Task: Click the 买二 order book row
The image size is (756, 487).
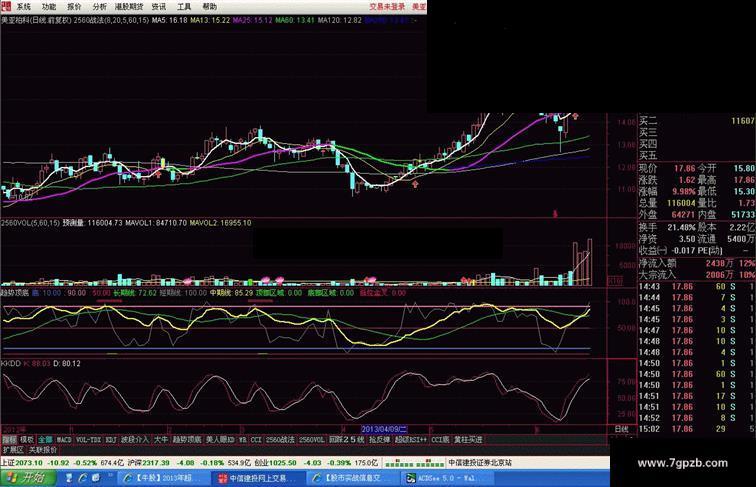Action: click(696, 121)
